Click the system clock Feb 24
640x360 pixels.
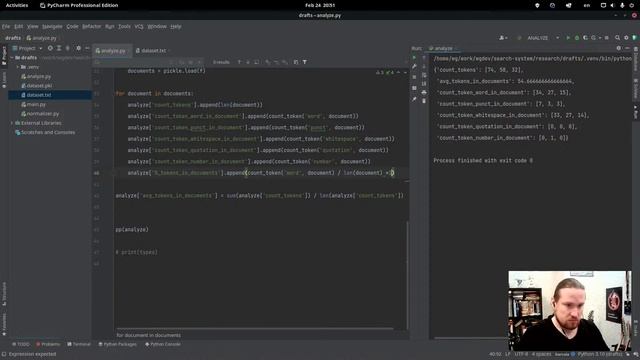(x=320, y=5)
